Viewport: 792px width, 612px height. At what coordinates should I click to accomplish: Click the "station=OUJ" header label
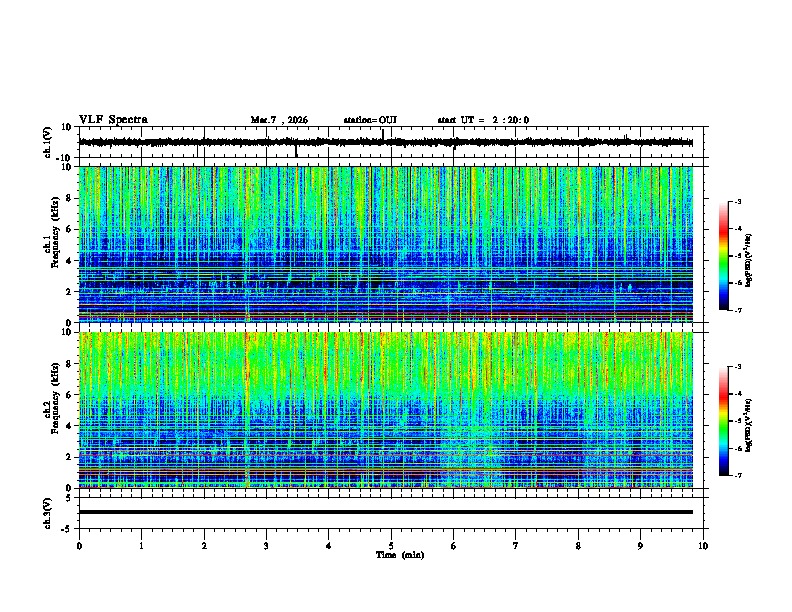[x=370, y=120]
